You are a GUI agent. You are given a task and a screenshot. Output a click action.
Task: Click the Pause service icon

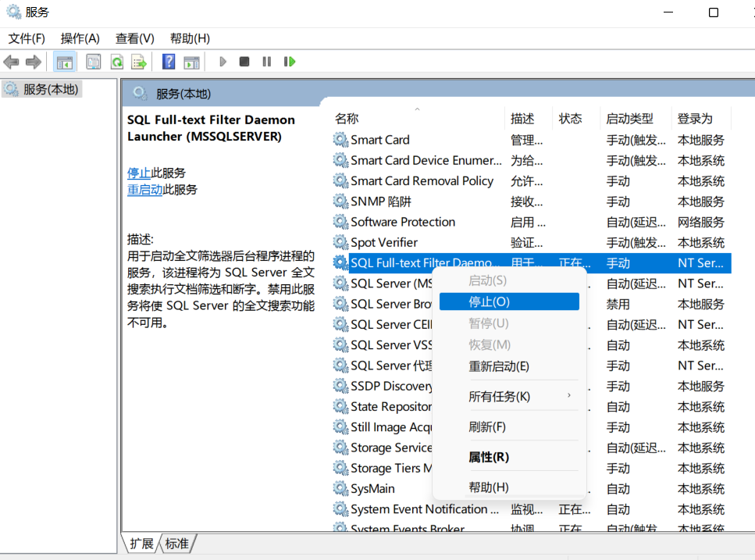point(267,62)
